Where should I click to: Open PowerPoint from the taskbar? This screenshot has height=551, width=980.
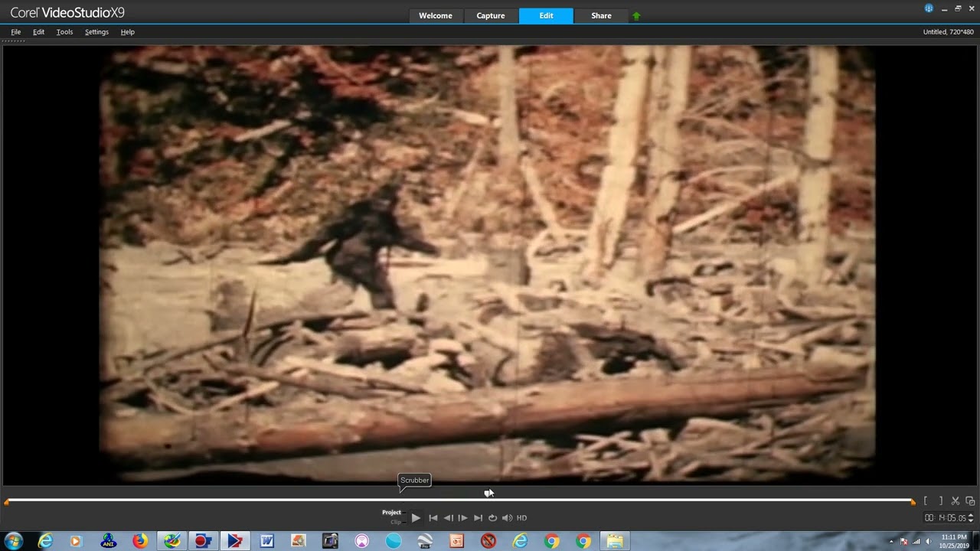pos(456,541)
